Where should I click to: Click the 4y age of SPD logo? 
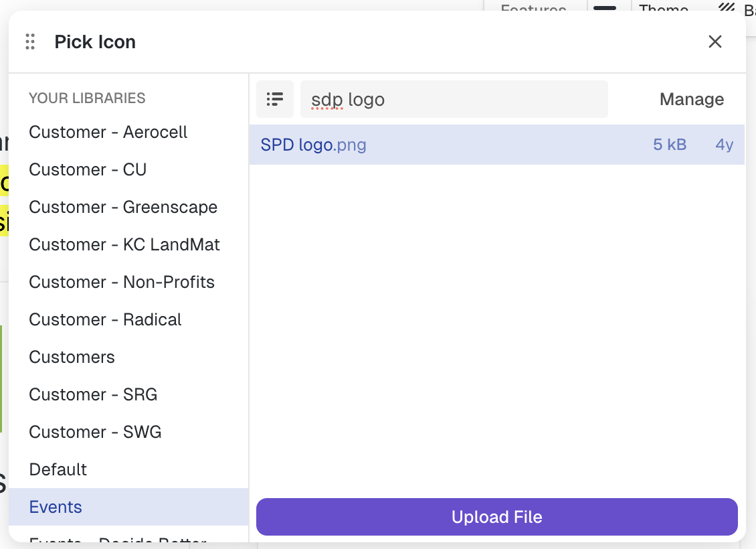click(724, 145)
